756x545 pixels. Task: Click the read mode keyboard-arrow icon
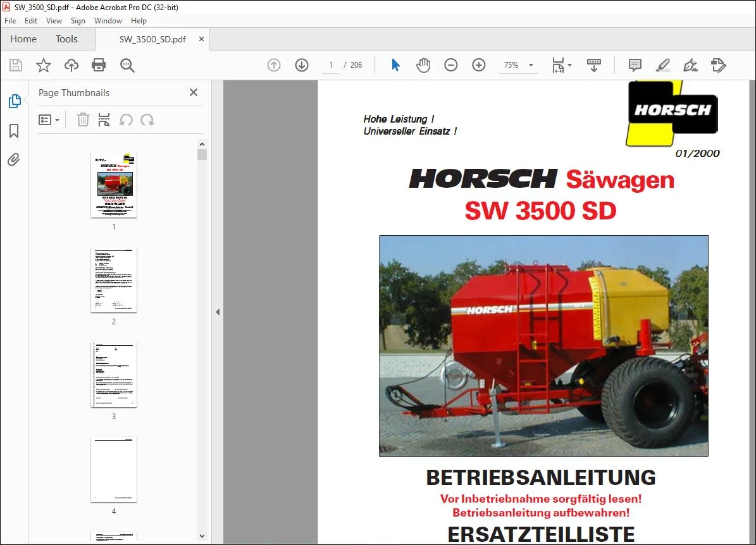[594, 65]
